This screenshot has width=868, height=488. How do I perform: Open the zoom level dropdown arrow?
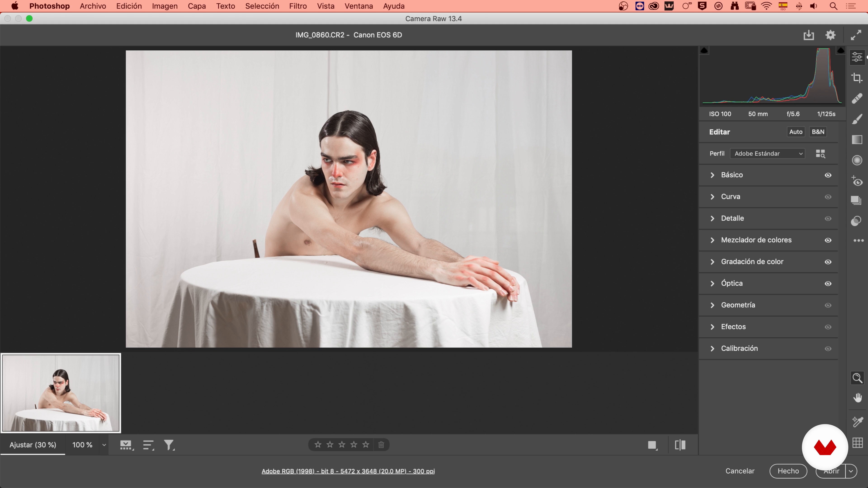104,445
